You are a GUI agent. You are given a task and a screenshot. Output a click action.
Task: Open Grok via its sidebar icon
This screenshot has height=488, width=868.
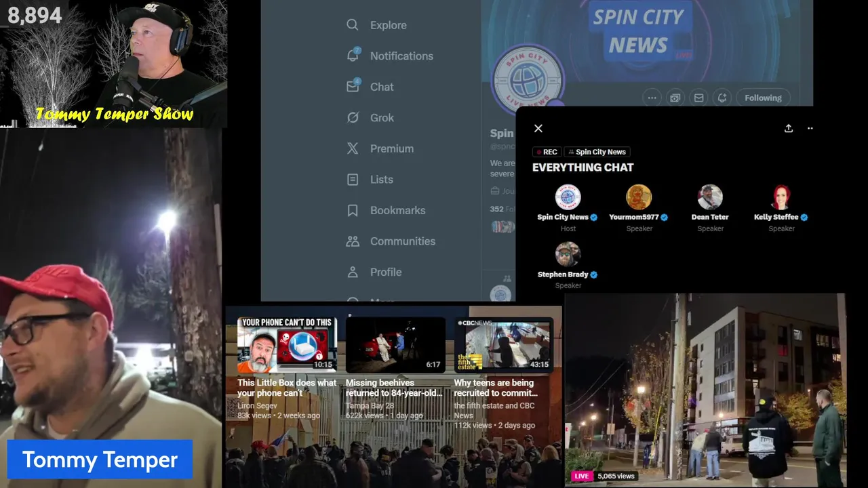click(353, 117)
